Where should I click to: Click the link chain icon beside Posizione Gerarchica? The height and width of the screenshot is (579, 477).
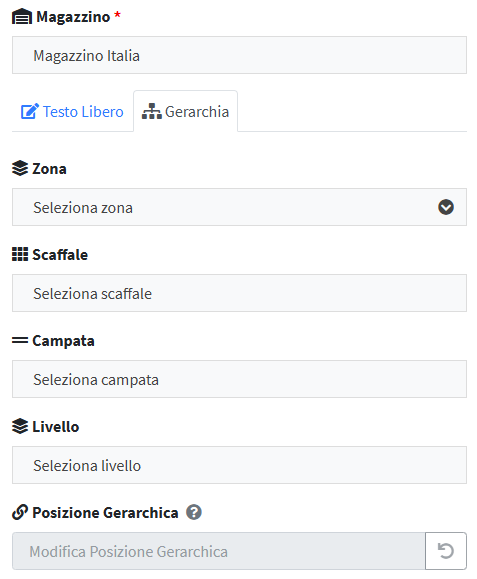coord(20,512)
